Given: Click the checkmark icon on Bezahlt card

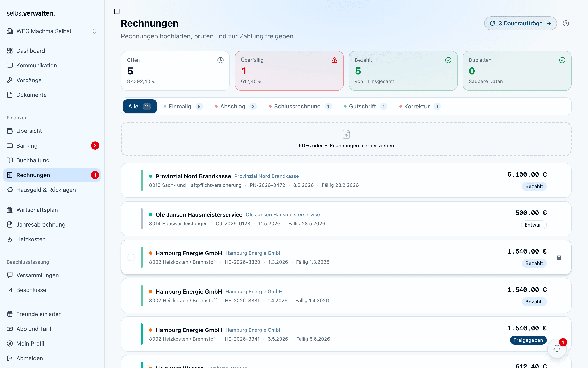Looking at the screenshot, I should [x=448, y=60].
